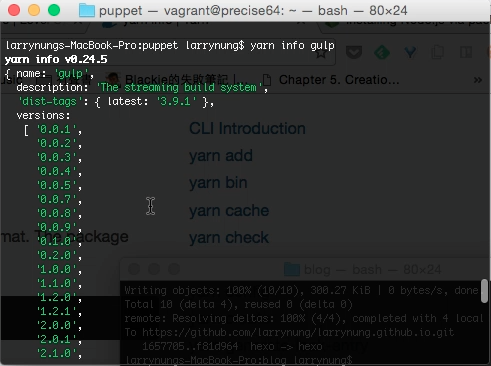
Task: Click version '1.2.1' in the list
Action: tap(57, 311)
